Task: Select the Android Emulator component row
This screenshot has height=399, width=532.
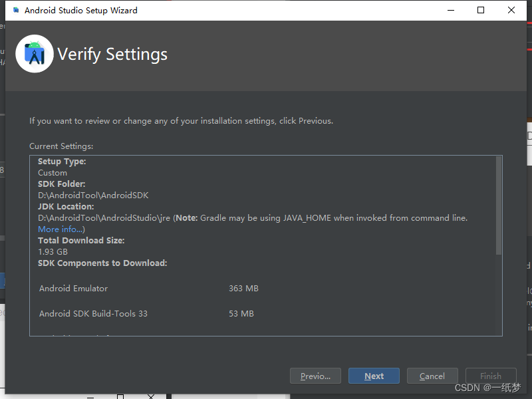Action: click(73, 289)
